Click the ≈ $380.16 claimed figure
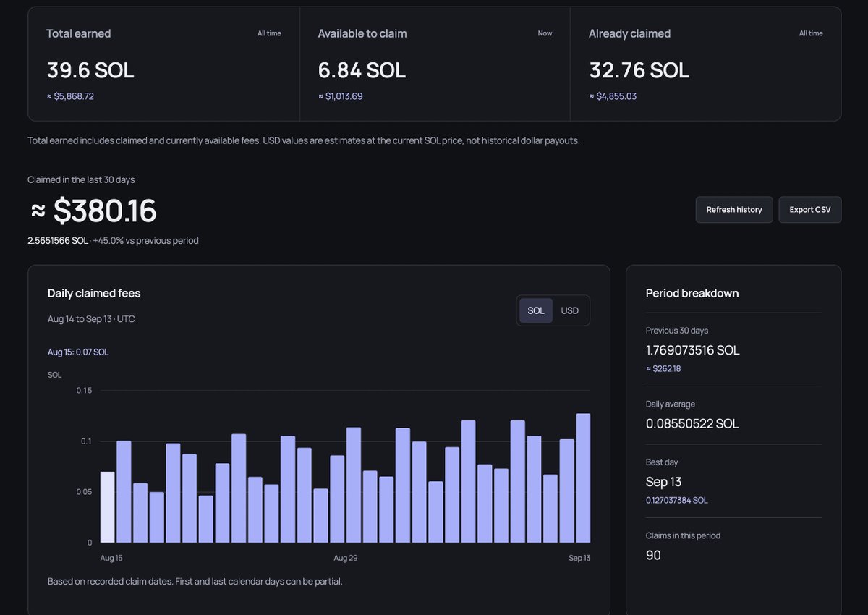 (x=93, y=211)
